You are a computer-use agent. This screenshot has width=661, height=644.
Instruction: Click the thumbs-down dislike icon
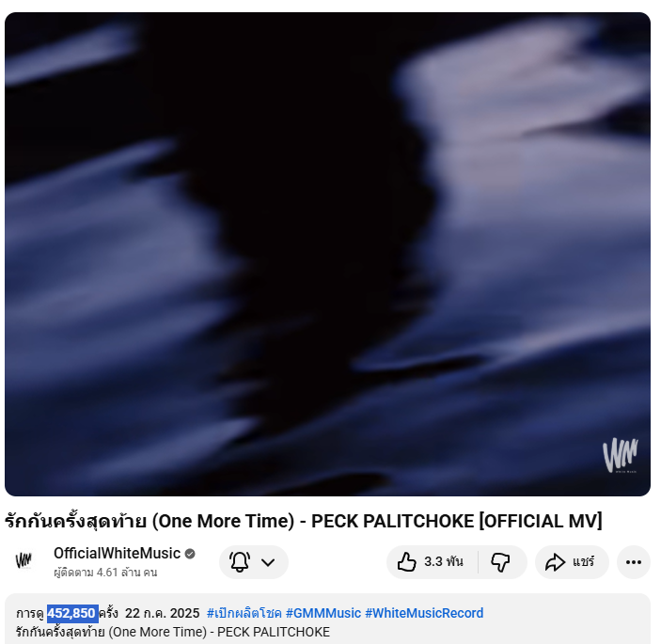(x=500, y=562)
